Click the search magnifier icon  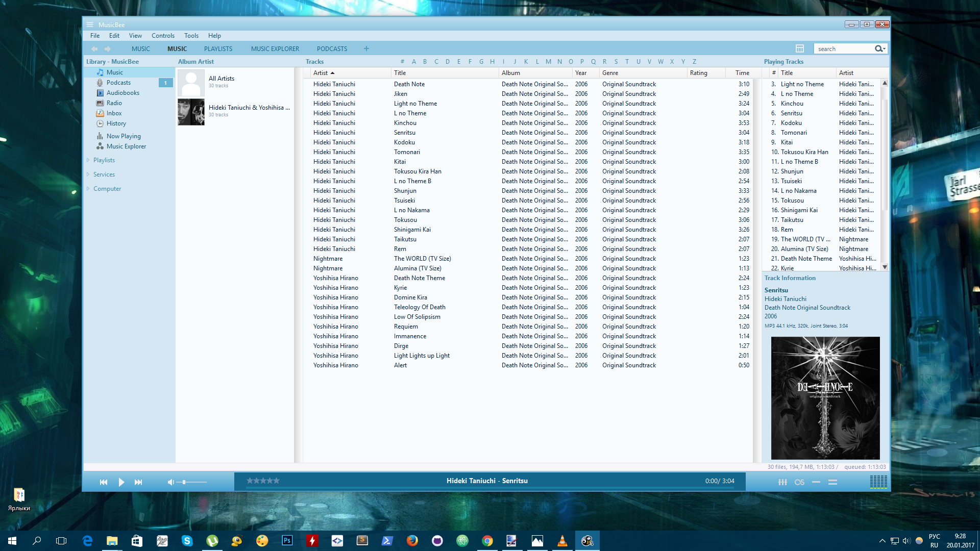click(x=878, y=49)
